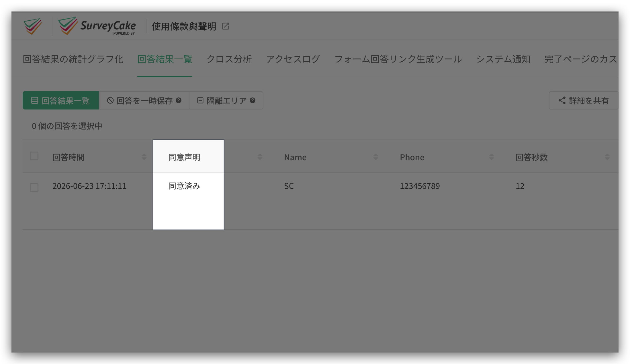Viewport: 630px width, 364px height.
Task: Open the cut-off 完了ページのカス tab
Action: [x=581, y=59]
